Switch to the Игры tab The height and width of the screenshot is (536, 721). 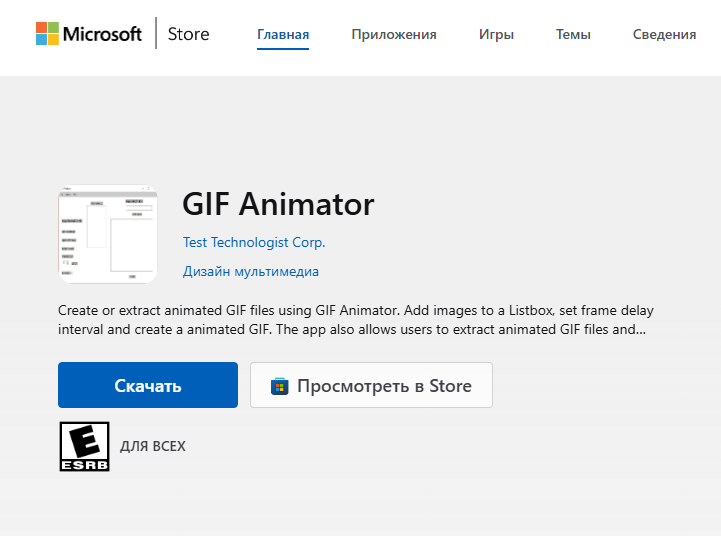click(496, 34)
